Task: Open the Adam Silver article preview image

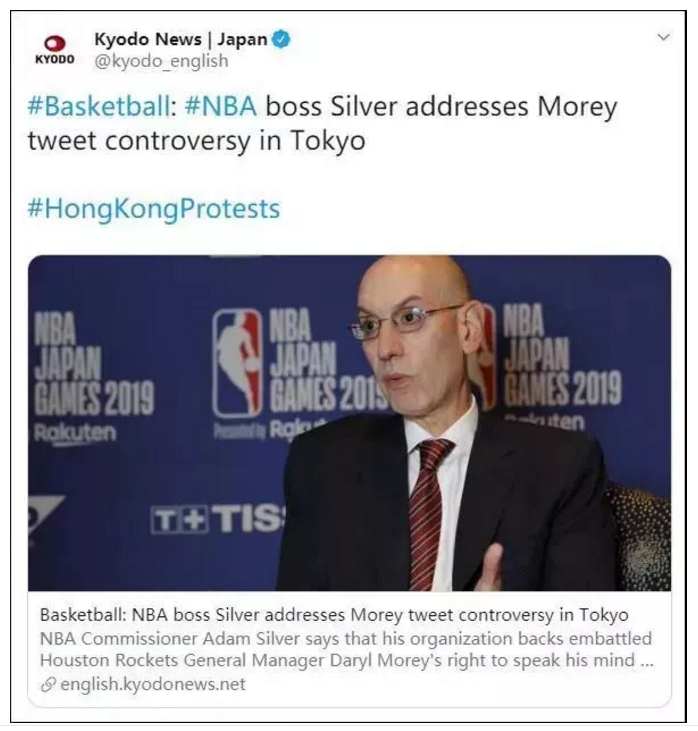Action: pos(349,423)
